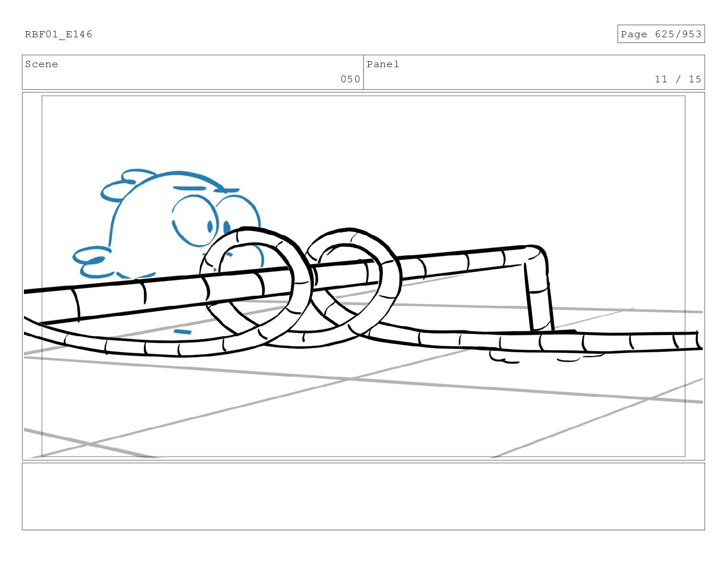Screen dimensions: 728x563
Task: Click the Panel header label
Action: point(383,64)
